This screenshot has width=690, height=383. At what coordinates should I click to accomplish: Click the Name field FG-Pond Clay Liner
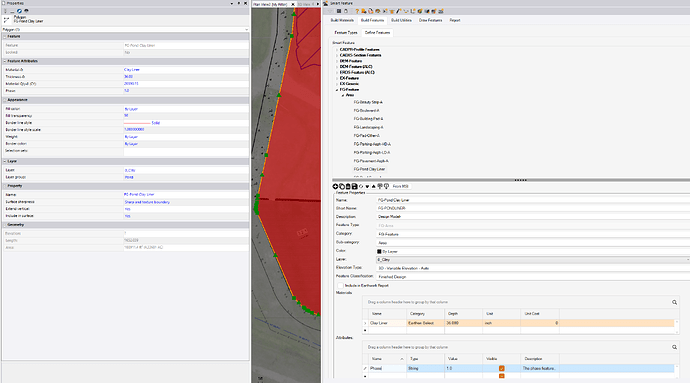[532, 200]
